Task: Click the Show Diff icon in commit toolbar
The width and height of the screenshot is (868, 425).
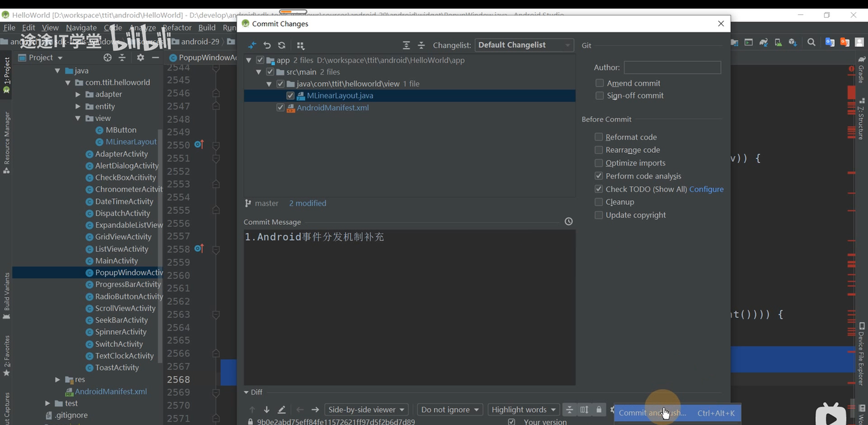Action: [x=252, y=45]
